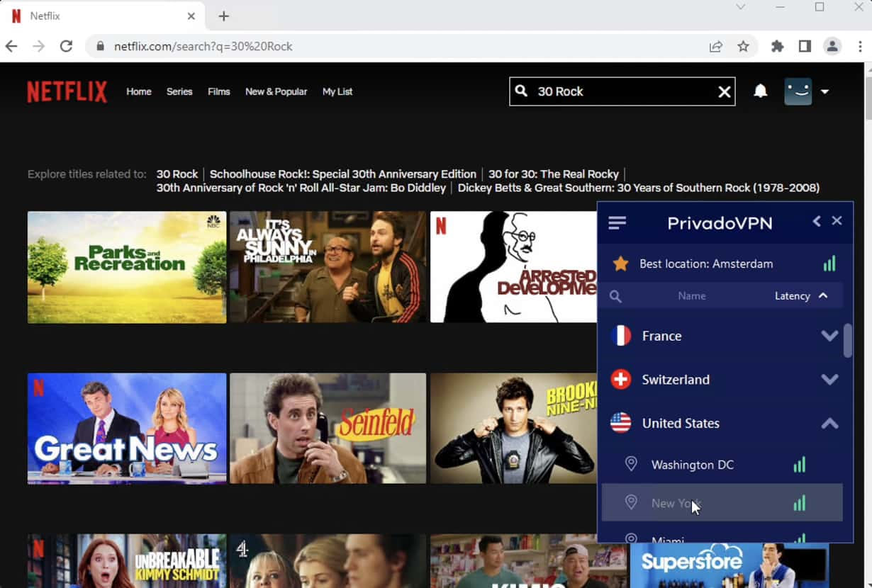872x588 pixels.
Task: Toggle the browser side panel icon
Action: 805,47
